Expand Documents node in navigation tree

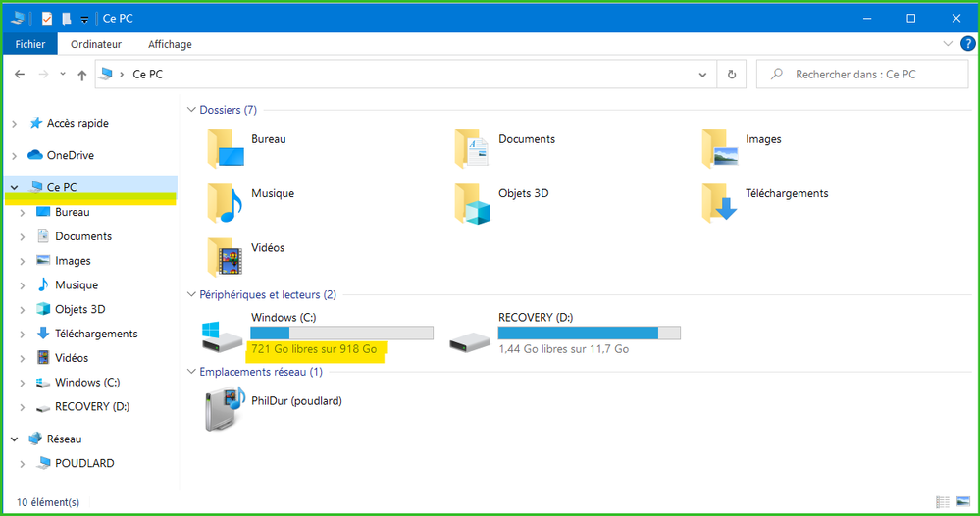tap(23, 236)
